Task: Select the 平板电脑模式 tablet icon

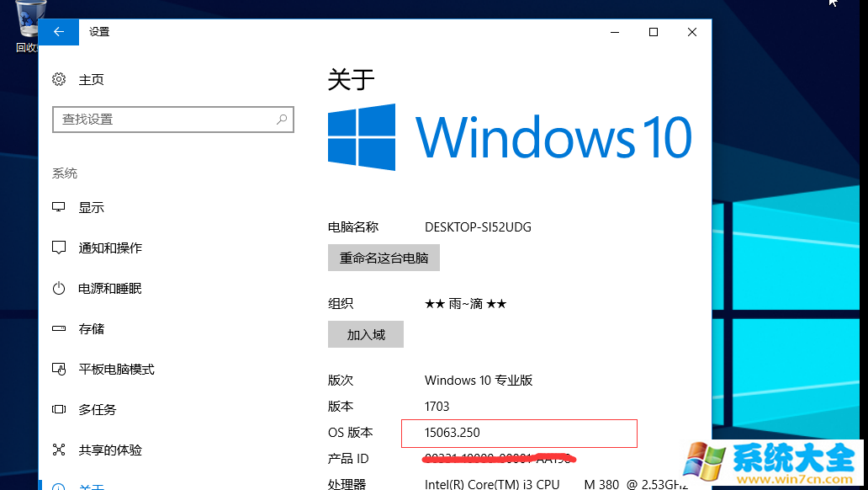Action: pyautogui.click(x=59, y=369)
